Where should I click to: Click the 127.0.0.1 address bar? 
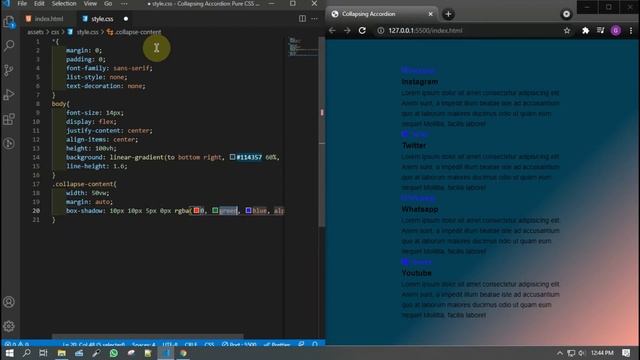tap(468, 31)
